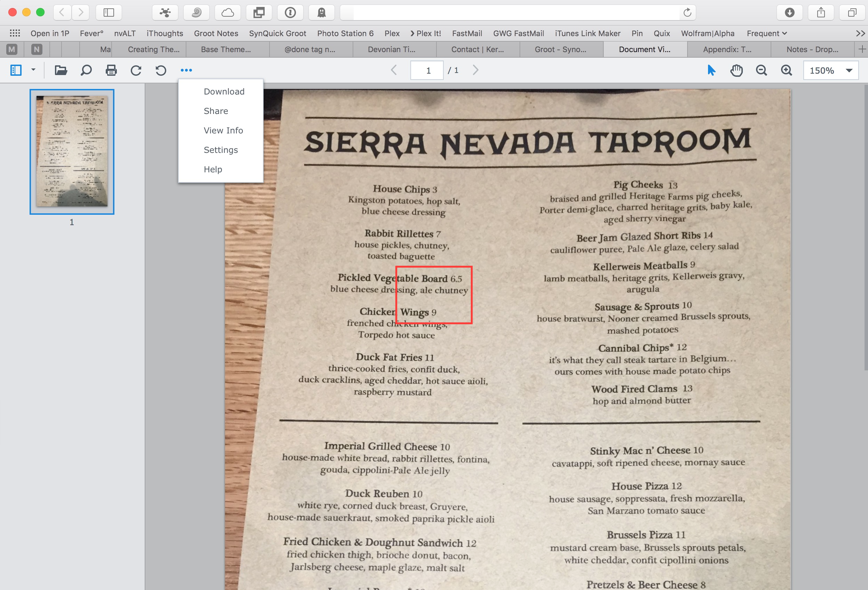Click the spiral shell extension icon
Viewport: 868px width, 590px height.
click(196, 12)
